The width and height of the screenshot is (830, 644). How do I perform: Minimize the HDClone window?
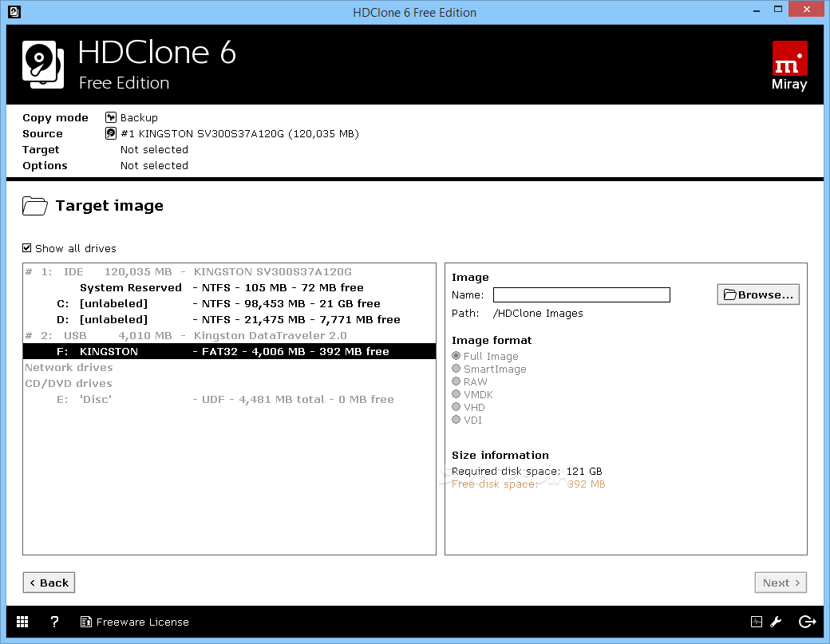[757, 10]
